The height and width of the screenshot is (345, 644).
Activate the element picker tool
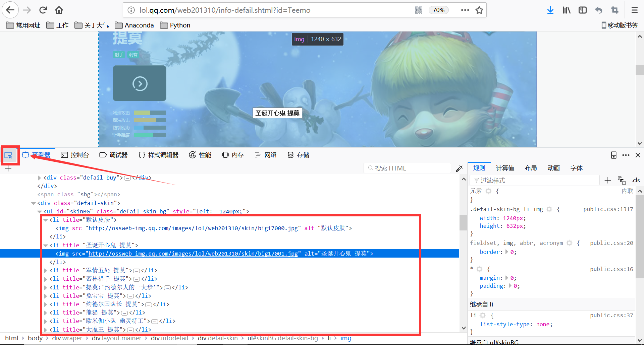pos(8,155)
